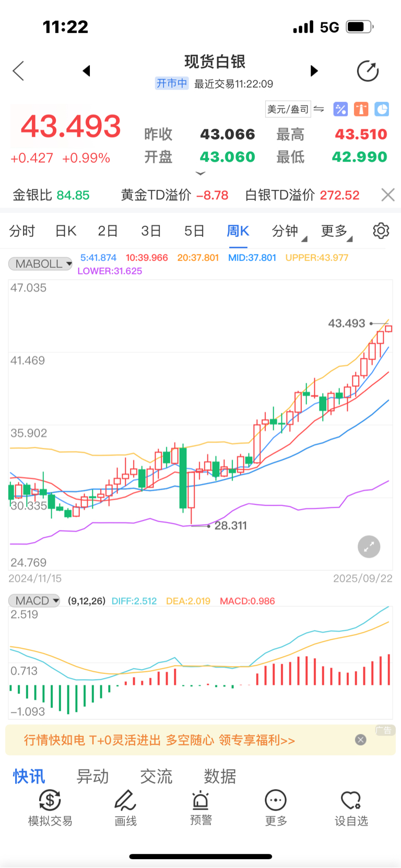401x868 pixels.
Task: Tap the 最低 42.990 value
Action: point(360,157)
